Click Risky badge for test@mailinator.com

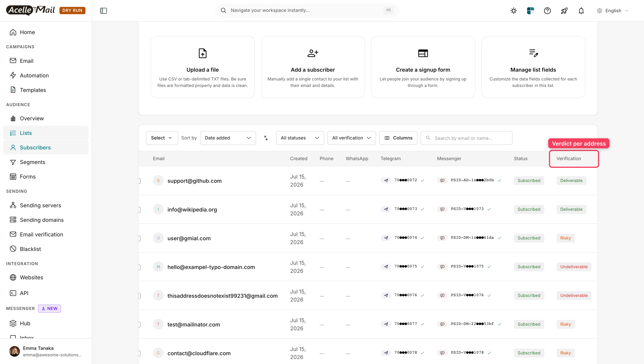(x=565, y=324)
